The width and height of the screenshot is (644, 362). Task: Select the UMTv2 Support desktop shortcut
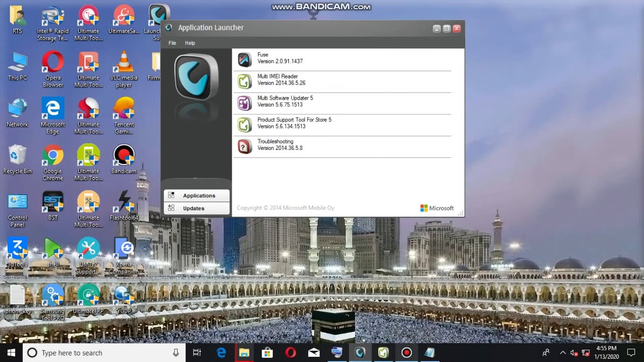(89, 256)
